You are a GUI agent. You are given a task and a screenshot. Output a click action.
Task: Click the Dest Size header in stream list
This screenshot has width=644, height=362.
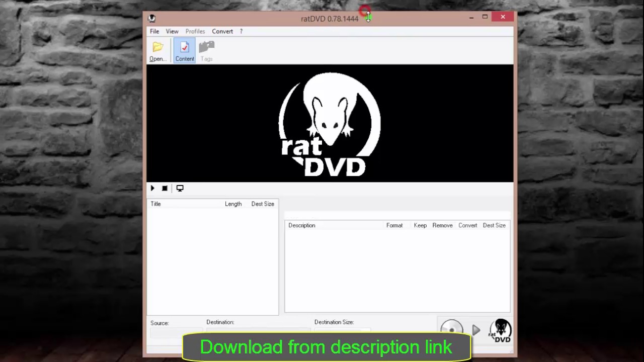(x=494, y=225)
